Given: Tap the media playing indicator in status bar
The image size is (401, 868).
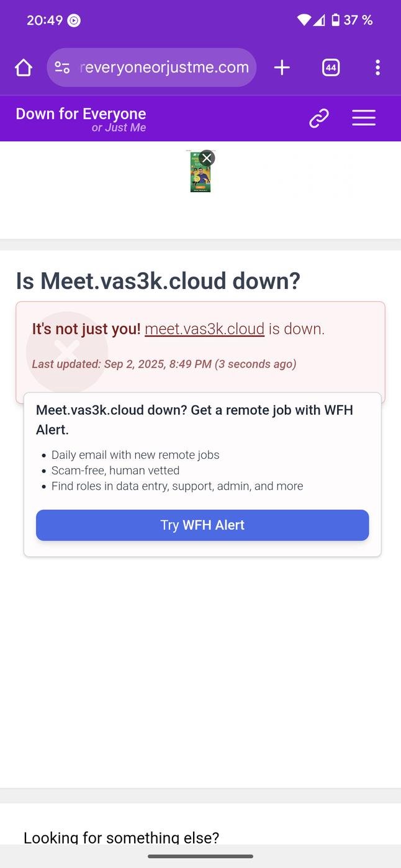Looking at the screenshot, I should coord(74,20).
